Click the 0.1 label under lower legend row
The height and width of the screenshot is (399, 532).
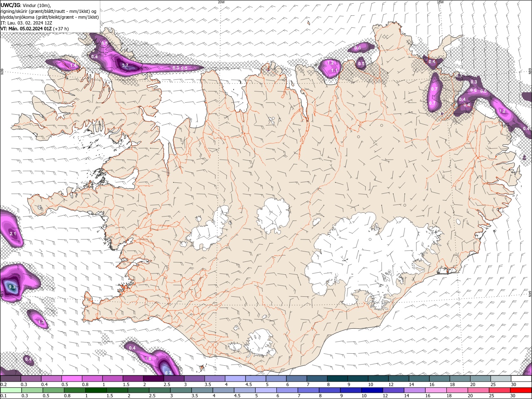[4, 396]
